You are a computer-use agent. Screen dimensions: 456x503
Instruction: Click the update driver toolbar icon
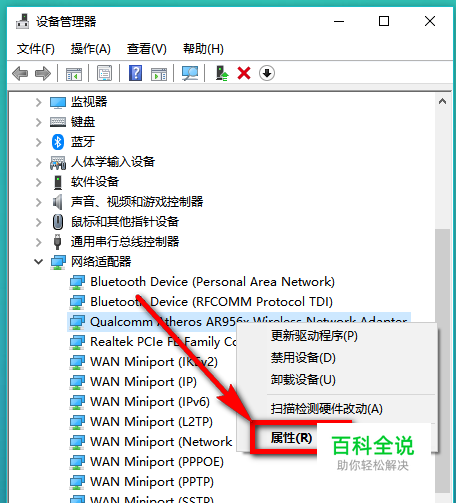point(222,73)
